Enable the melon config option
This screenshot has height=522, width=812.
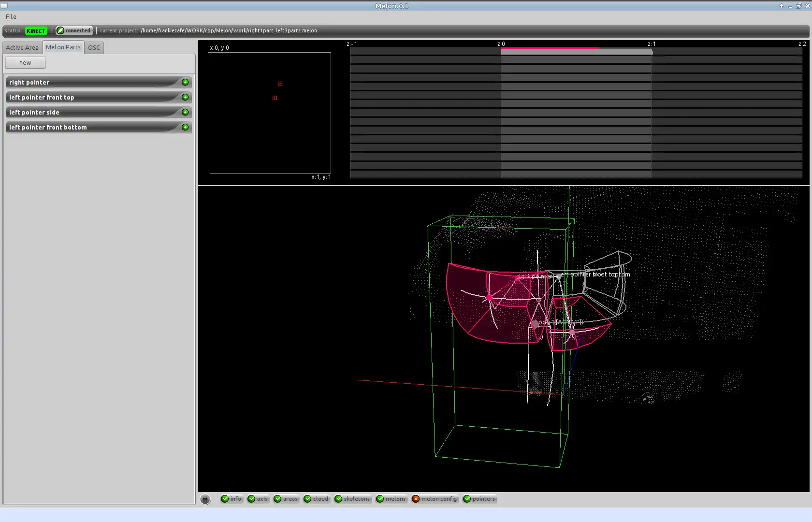point(435,499)
